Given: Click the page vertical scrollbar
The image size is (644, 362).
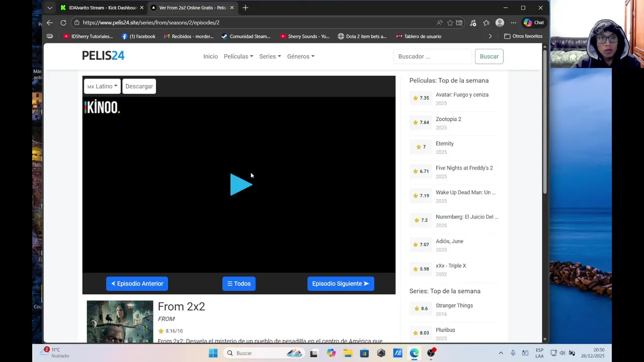Looking at the screenshot, I should (x=544, y=121).
